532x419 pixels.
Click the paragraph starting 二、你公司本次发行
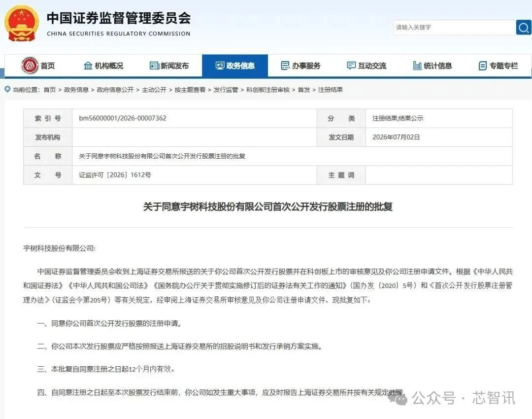[179, 347]
